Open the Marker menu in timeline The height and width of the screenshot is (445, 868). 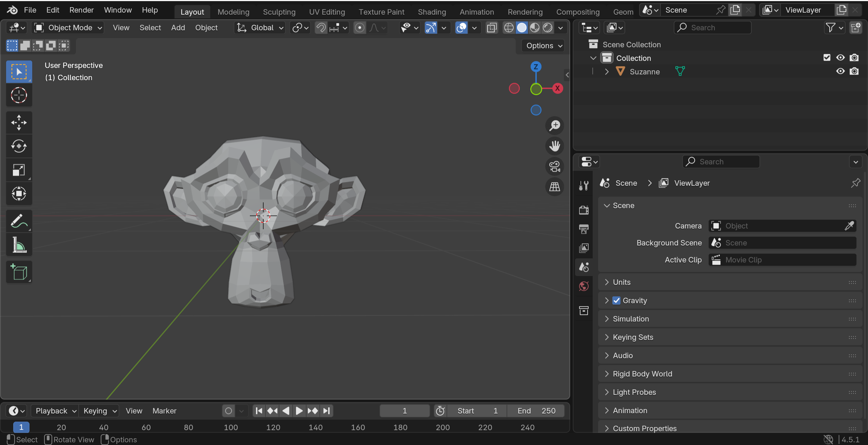[164, 411]
